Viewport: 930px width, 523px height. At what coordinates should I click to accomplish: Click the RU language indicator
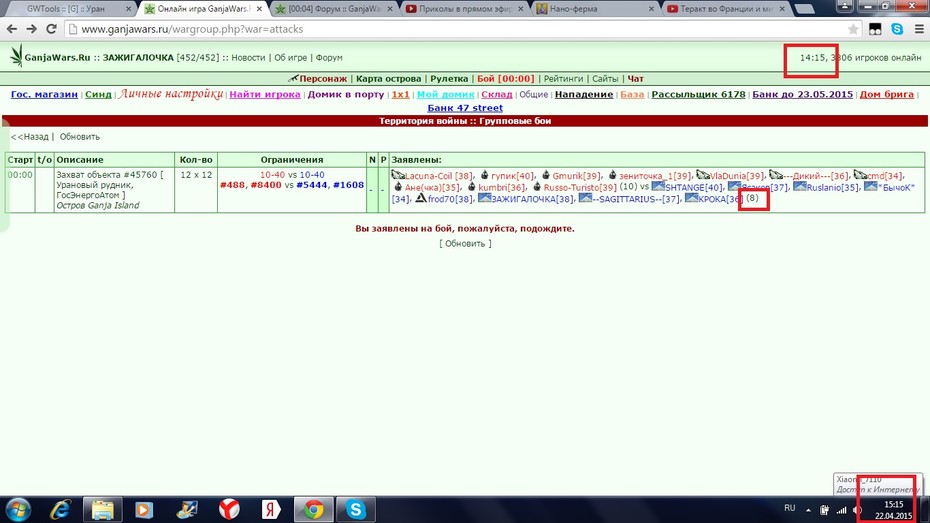coord(789,508)
